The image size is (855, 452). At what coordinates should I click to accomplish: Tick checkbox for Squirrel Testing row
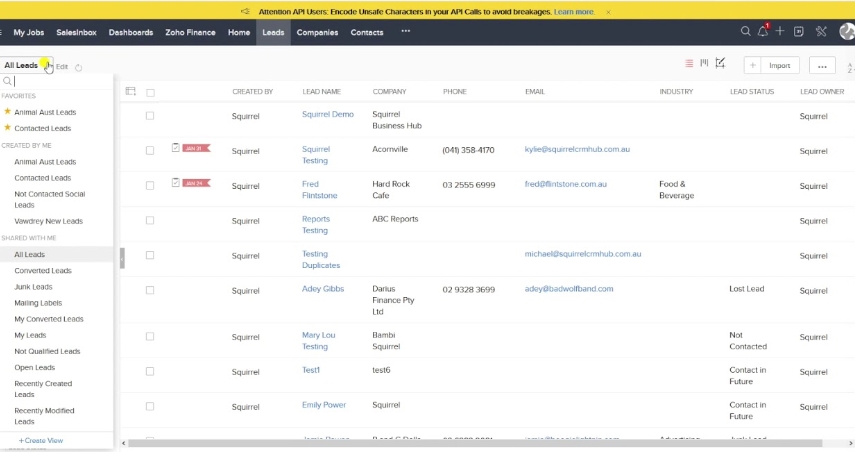(x=150, y=150)
